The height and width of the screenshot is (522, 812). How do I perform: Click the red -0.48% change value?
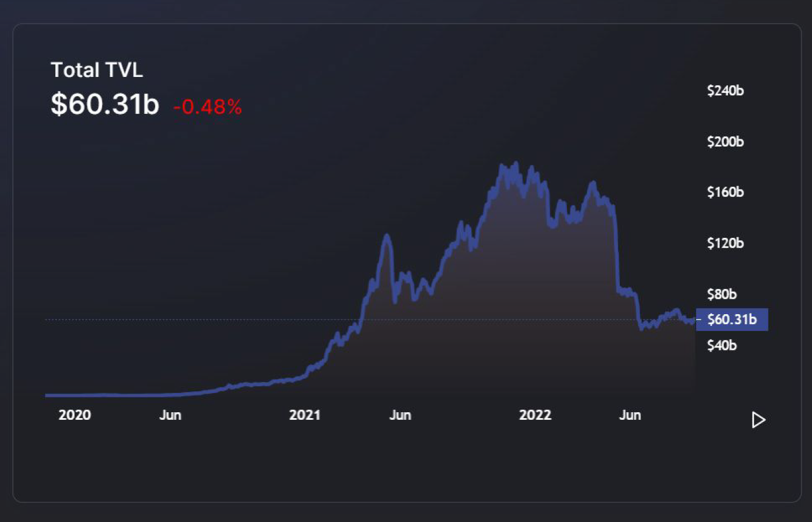[x=207, y=107]
